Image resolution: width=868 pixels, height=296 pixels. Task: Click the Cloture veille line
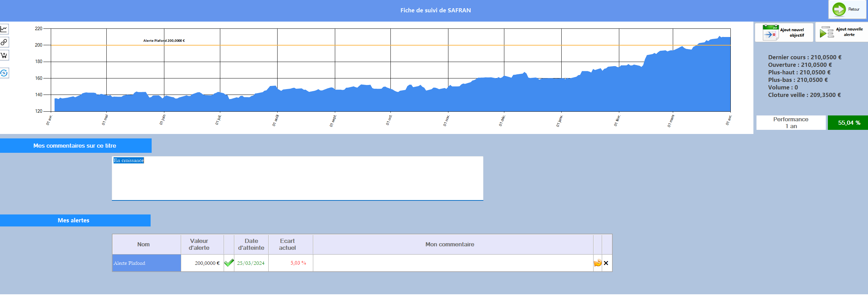[x=804, y=95]
